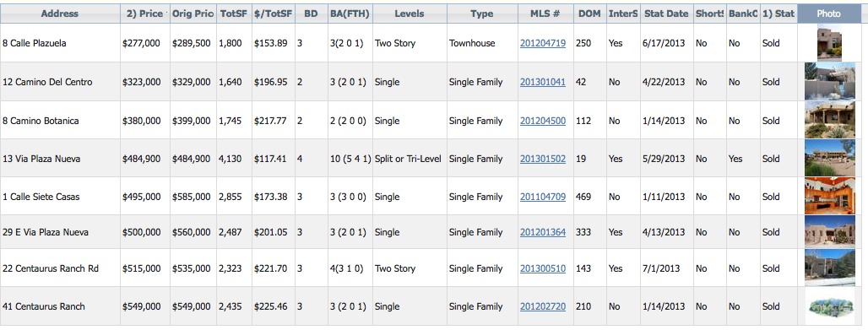Screen dimensions: 868x330
Task: Sort by the $/TotSF column header
Action: [273, 14]
